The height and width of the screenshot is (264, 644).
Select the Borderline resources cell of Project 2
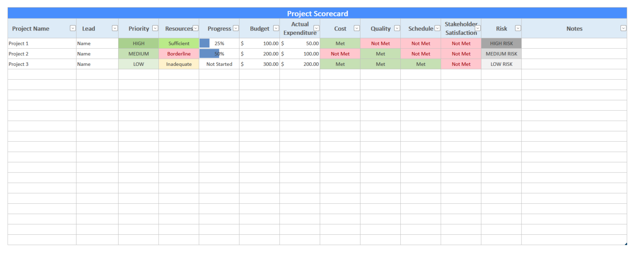(179, 54)
